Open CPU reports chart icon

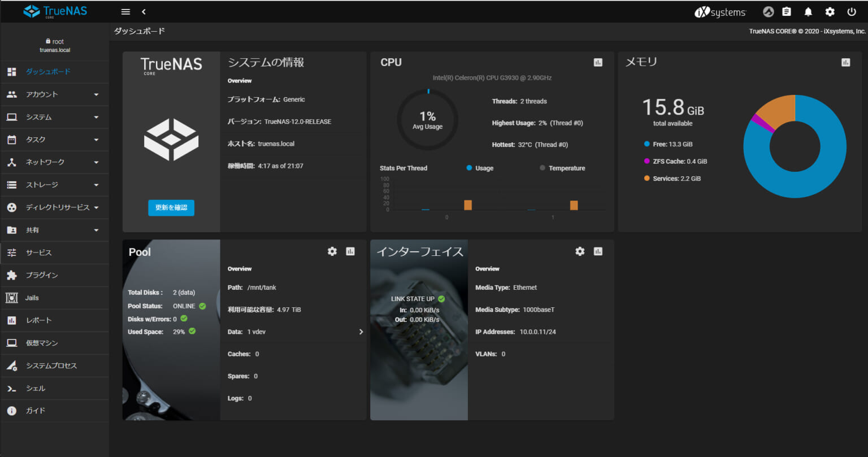598,63
